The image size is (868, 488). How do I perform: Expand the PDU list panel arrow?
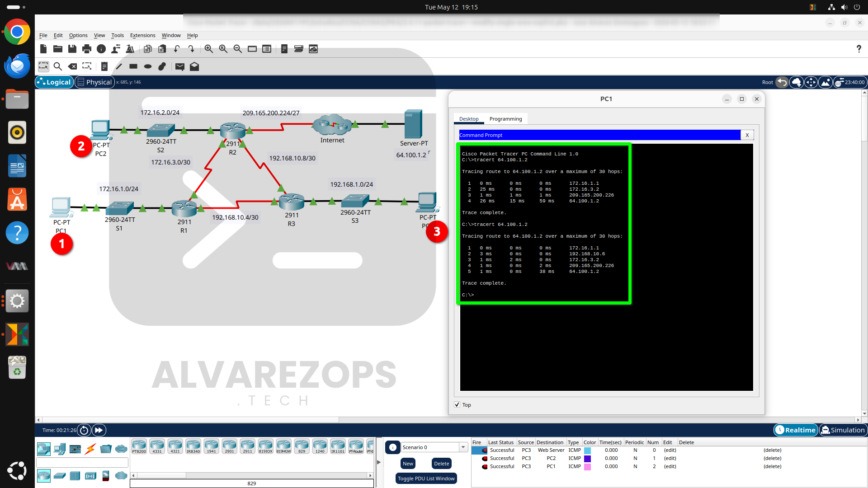pos(379,462)
